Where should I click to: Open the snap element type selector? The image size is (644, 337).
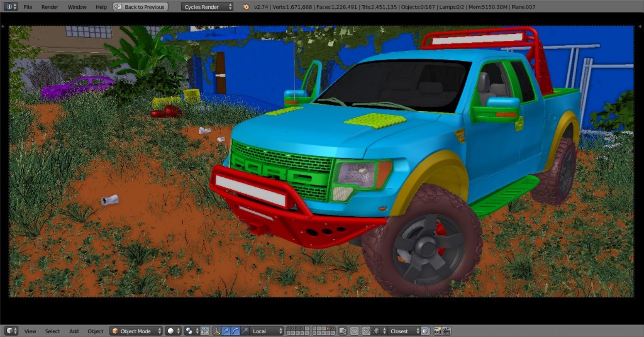pyautogui.click(x=379, y=331)
